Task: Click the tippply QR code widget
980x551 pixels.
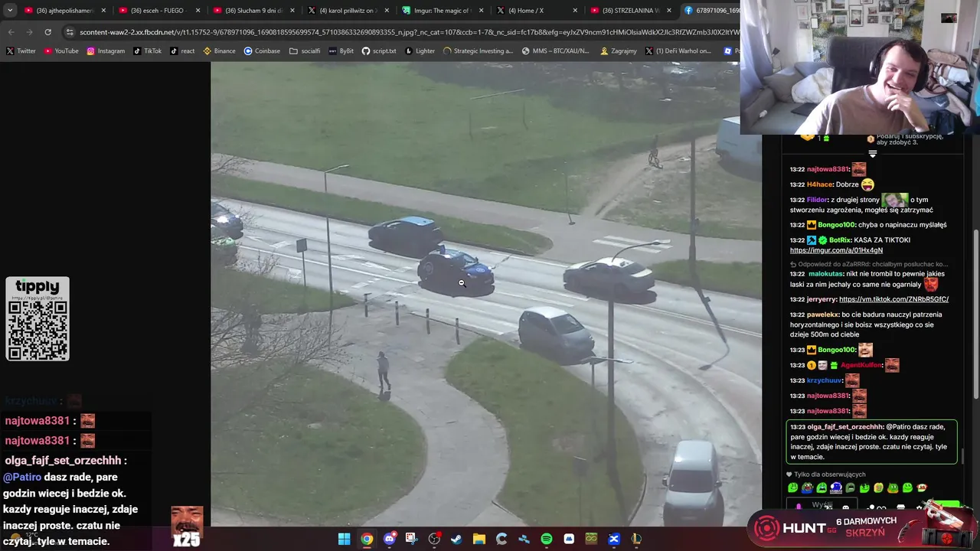Action: point(38,318)
